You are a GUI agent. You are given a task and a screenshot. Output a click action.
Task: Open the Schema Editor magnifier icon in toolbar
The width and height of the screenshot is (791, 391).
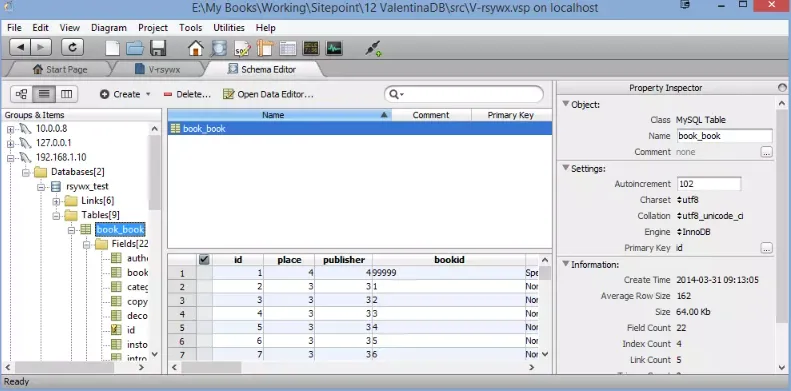pos(218,48)
